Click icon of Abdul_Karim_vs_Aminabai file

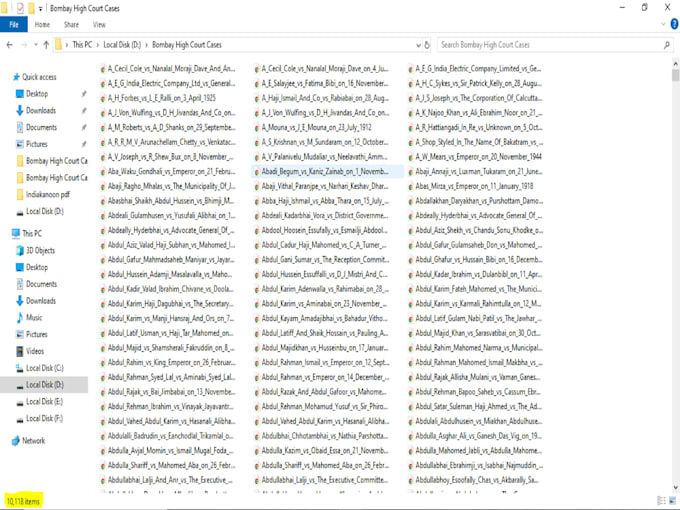pos(257,304)
